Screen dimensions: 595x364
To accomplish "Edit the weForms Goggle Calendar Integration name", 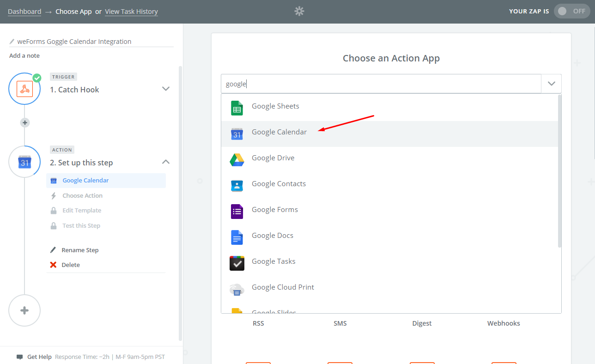I will coord(74,42).
